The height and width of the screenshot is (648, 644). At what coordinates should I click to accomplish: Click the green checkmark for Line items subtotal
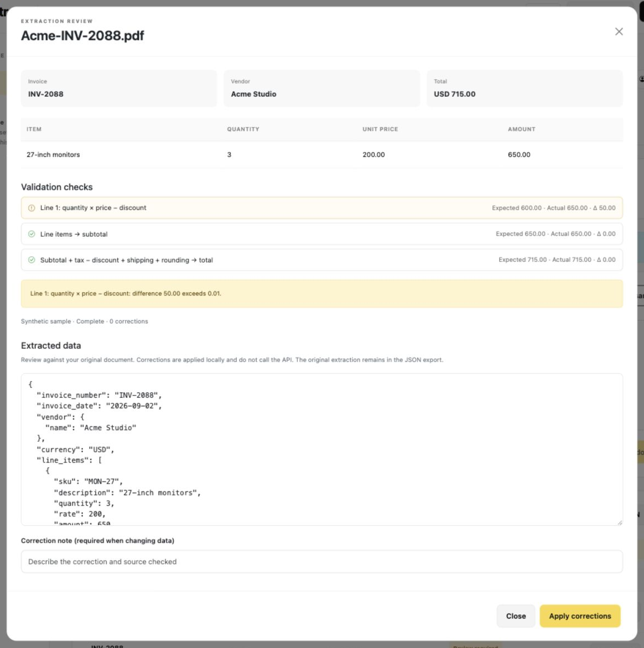pos(32,234)
